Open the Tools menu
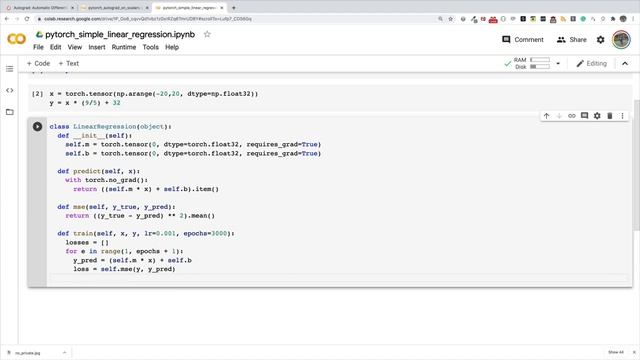Screen dimensions: 640x360 click(151, 47)
